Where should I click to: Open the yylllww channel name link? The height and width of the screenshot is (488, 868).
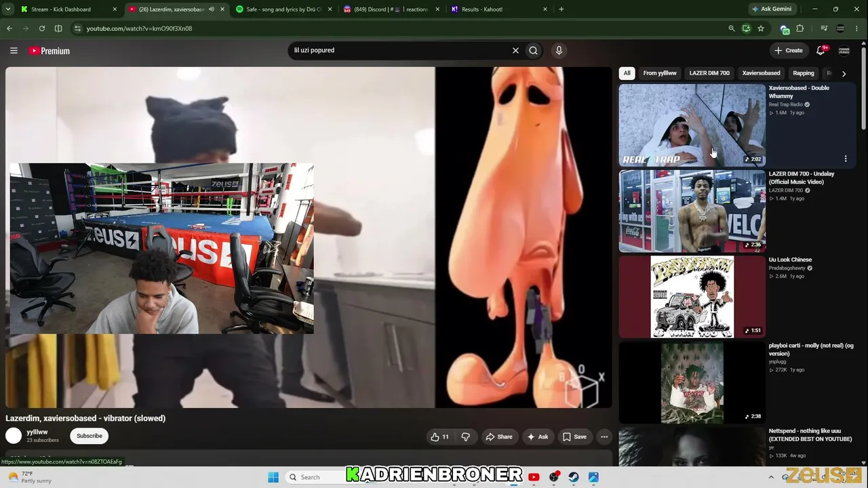click(37, 432)
